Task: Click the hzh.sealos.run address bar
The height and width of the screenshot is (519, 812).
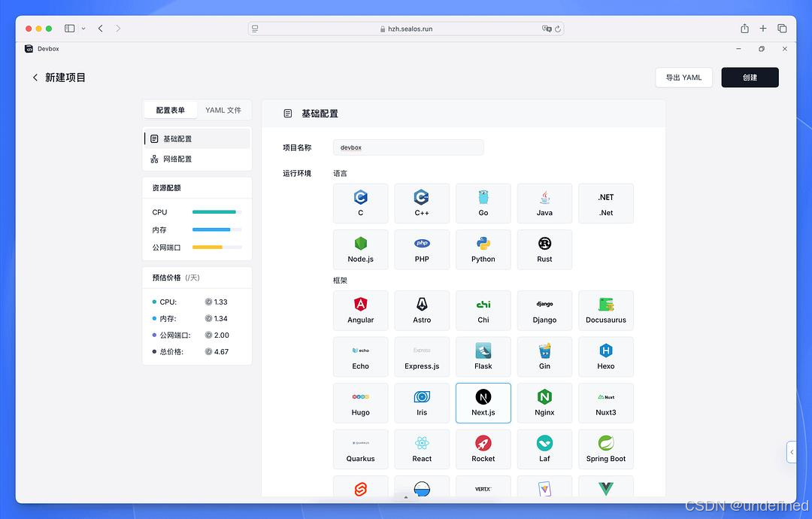Action: coord(406,29)
